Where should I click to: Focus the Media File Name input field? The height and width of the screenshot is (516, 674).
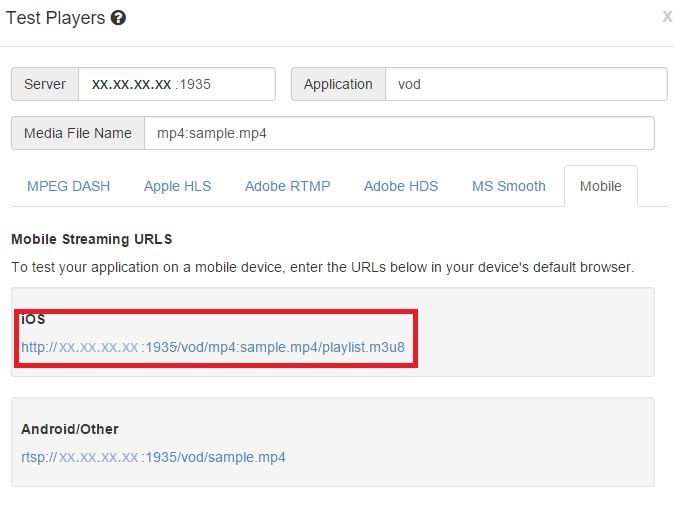[399, 133]
